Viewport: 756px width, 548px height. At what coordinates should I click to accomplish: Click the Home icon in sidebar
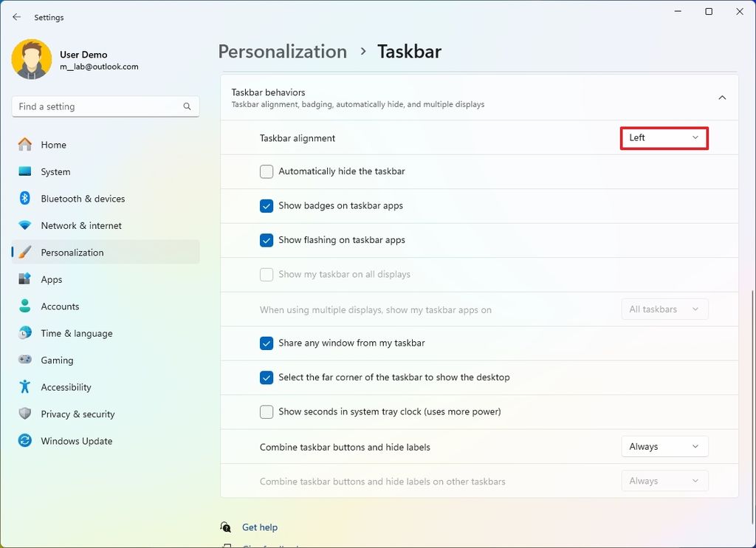click(x=25, y=145)
